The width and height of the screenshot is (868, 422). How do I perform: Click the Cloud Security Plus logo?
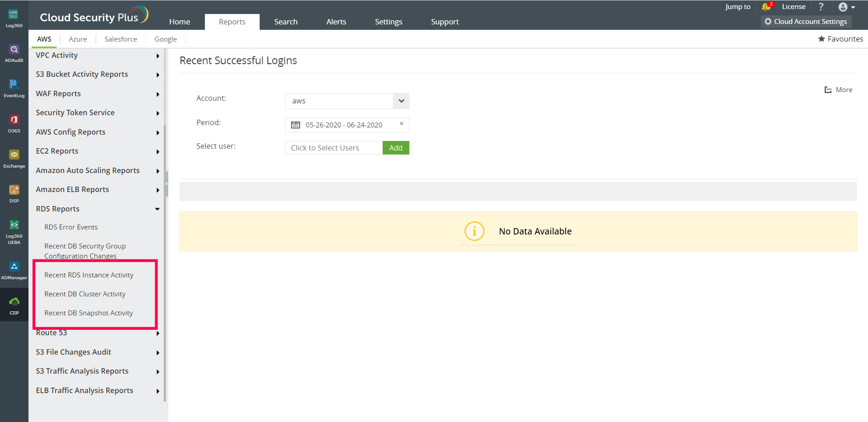coord(94,15)
